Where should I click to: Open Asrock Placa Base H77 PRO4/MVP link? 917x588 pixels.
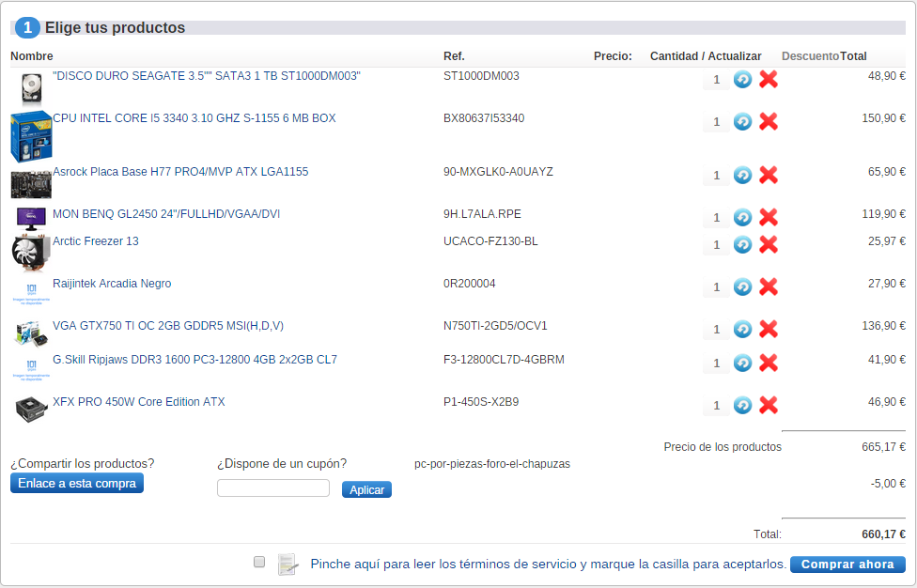[x=180, y=172]
